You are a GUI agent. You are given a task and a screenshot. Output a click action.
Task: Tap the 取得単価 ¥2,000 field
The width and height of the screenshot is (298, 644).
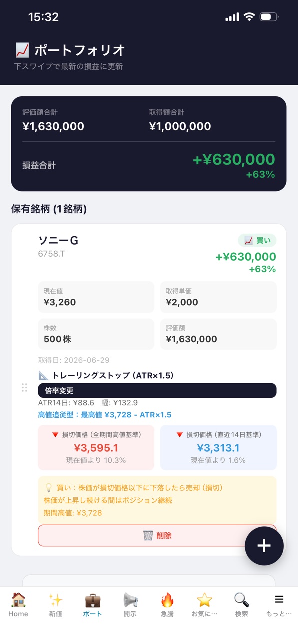pos(218,297)
